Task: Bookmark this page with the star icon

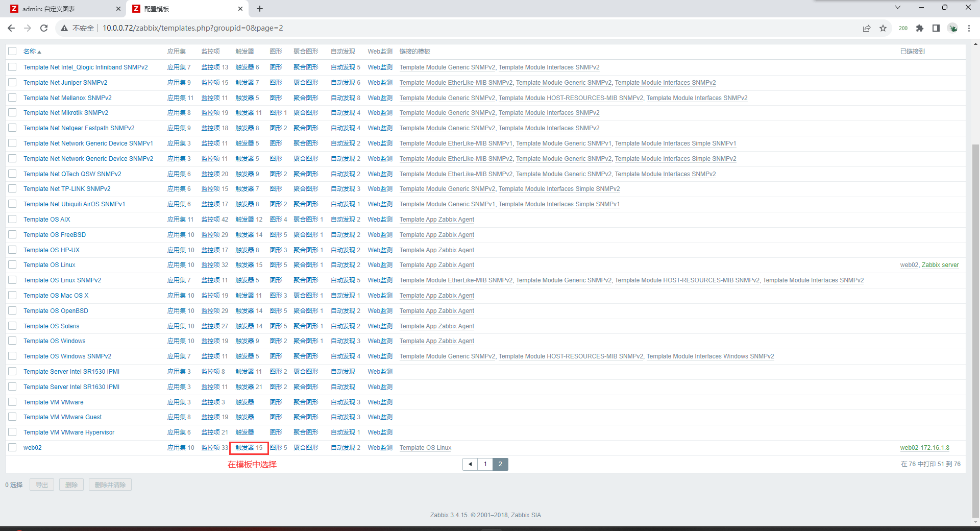Action: click(x=883, y=28)
